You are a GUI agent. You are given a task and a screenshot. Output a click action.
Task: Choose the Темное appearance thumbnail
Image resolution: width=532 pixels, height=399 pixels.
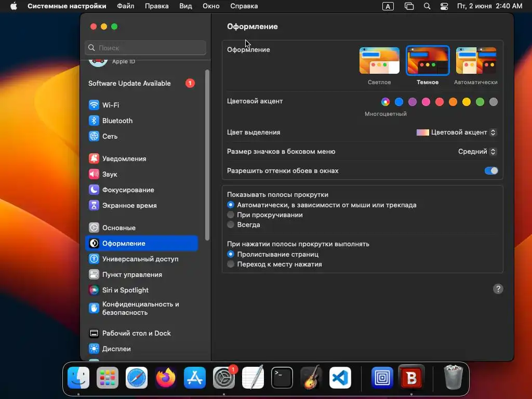(x=428, y=60)
